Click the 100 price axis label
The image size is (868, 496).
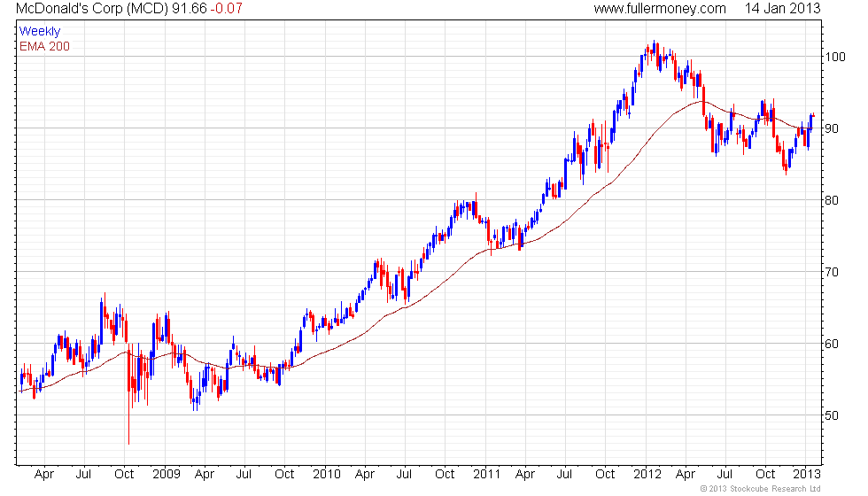pyautogui.click(x=835, y=57)
